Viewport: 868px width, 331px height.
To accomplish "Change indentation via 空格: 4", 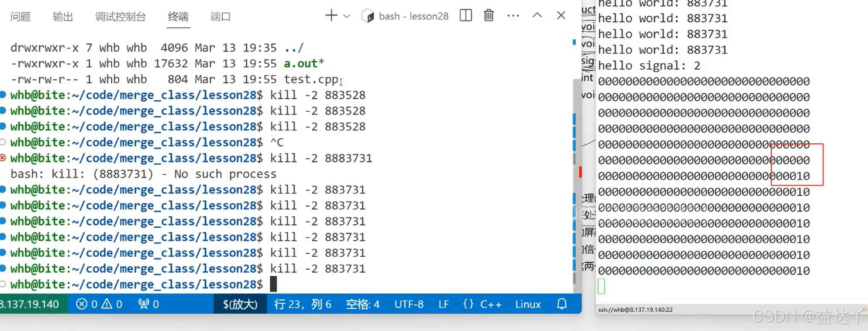I will click(x=362, y=304).
